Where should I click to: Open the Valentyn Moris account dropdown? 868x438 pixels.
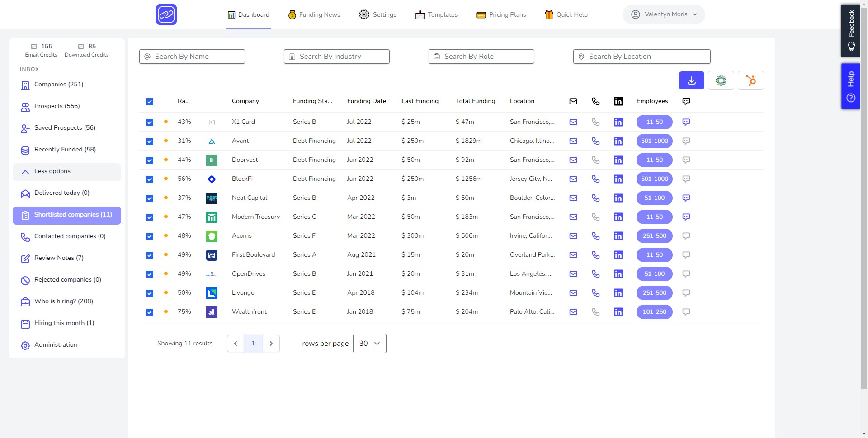[663, 14]
